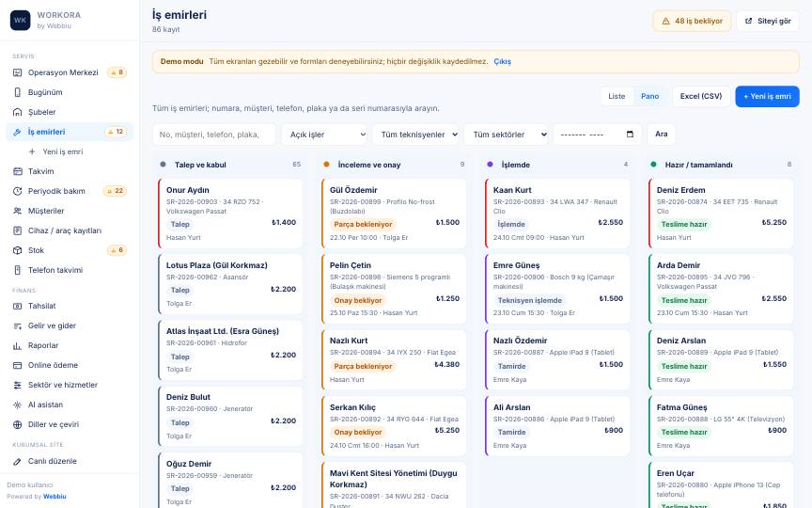Switch to Pano view

tap(650, 96)
